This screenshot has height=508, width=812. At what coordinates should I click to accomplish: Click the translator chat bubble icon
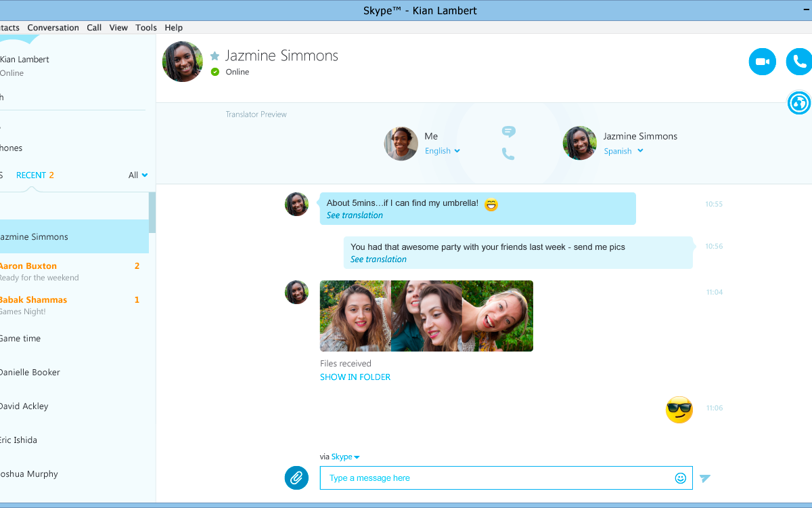[x=508, y=131]
